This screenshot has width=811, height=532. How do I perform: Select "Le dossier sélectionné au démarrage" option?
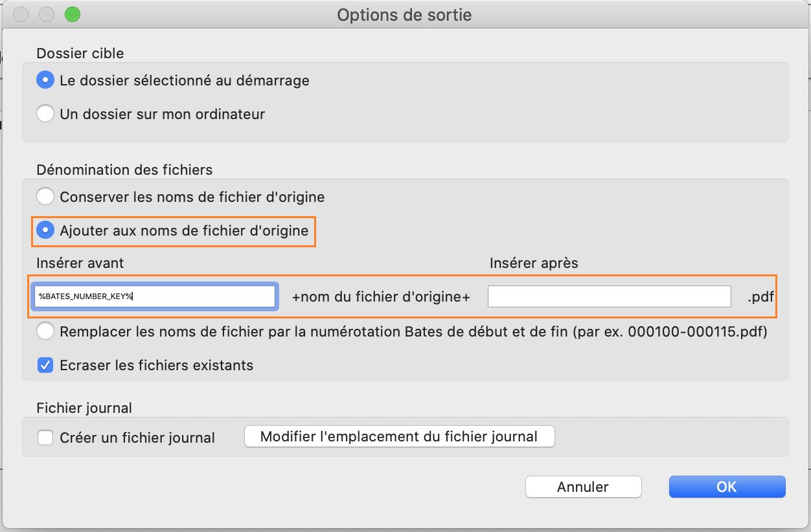click(x=45, y=80)
